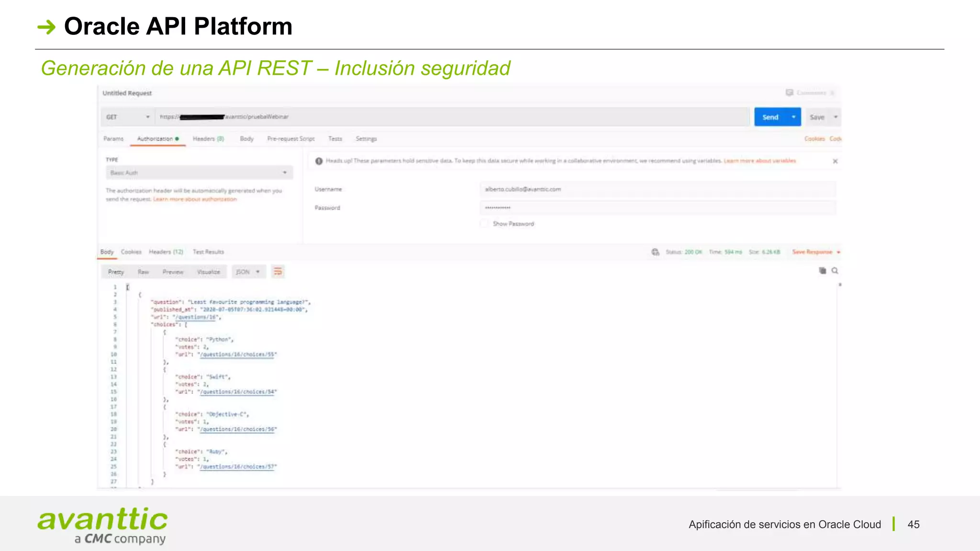Open the Save Response dropdown
980x551 pixels.
tap(816, 252)
